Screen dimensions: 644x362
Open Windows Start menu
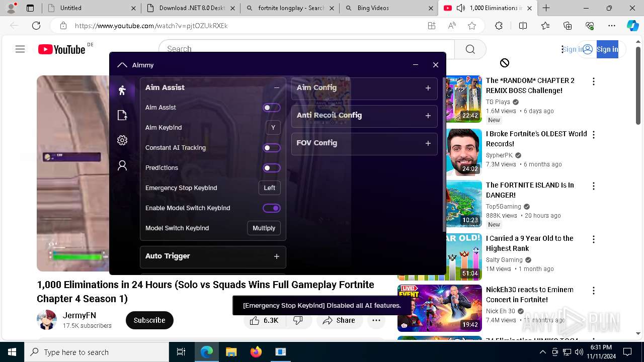pyautogui.click(x=12, y=352)
